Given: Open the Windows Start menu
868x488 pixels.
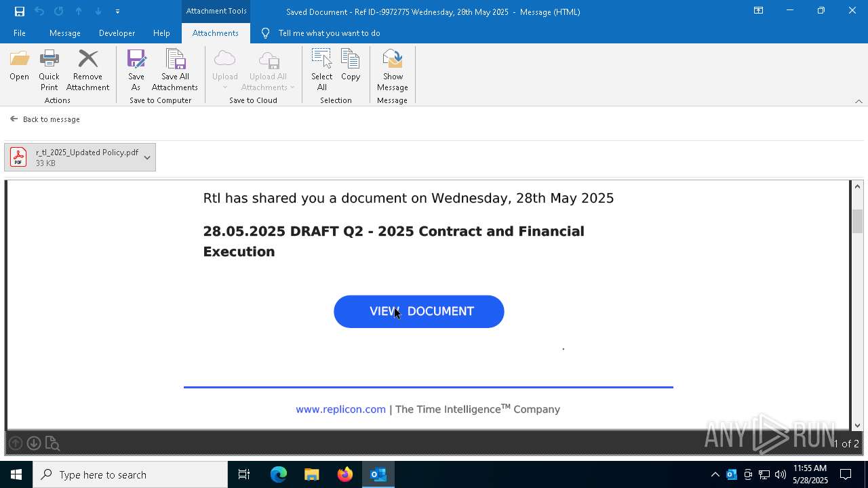Looking at the screenshot, I should pyautogui.click(x=16, y=474).
